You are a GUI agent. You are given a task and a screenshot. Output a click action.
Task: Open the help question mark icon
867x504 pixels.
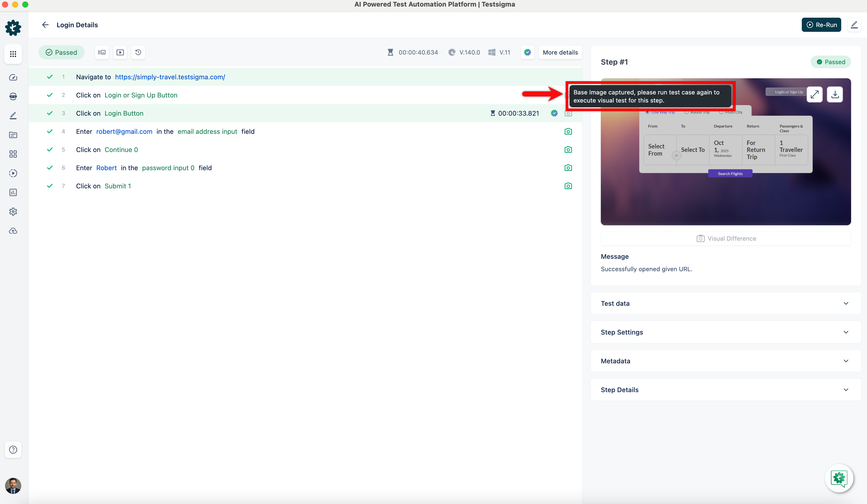pyautogui.click(x=13, y=450)
